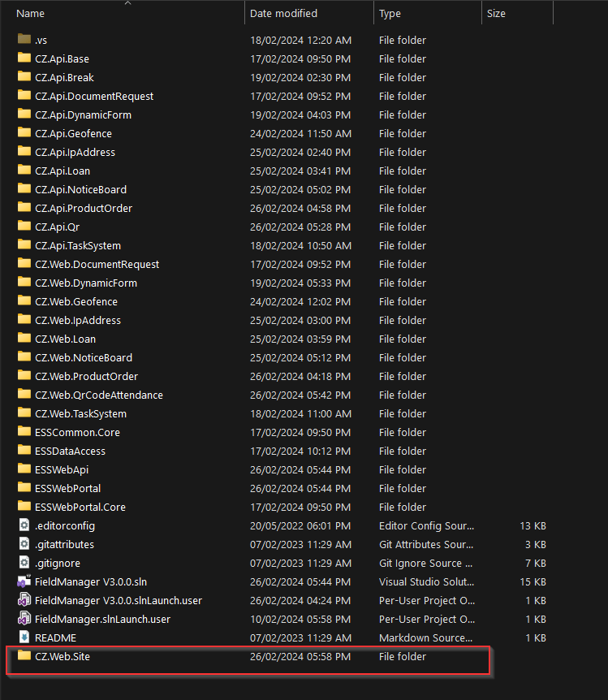Image resolution: width=608 pixels, height=700 pixels.
Task: Click the FieldManager.slnLaunch.user file icon
Action: [x=24, y=619]
